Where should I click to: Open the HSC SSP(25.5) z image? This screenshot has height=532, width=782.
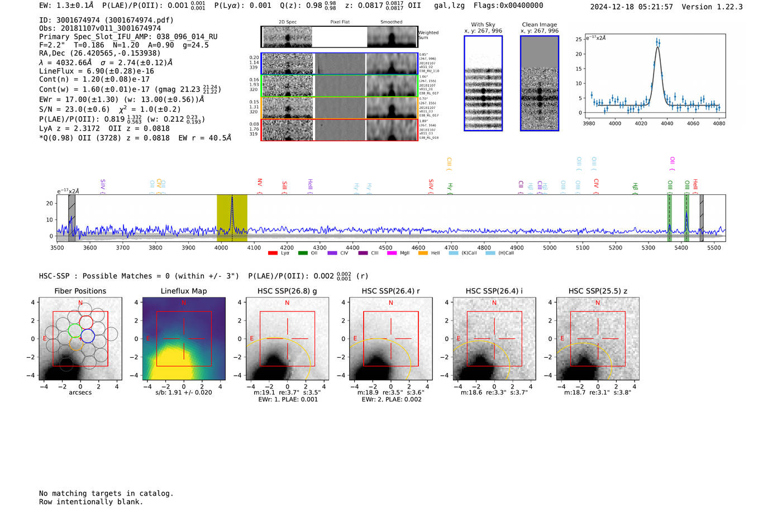tap(598, 339)
